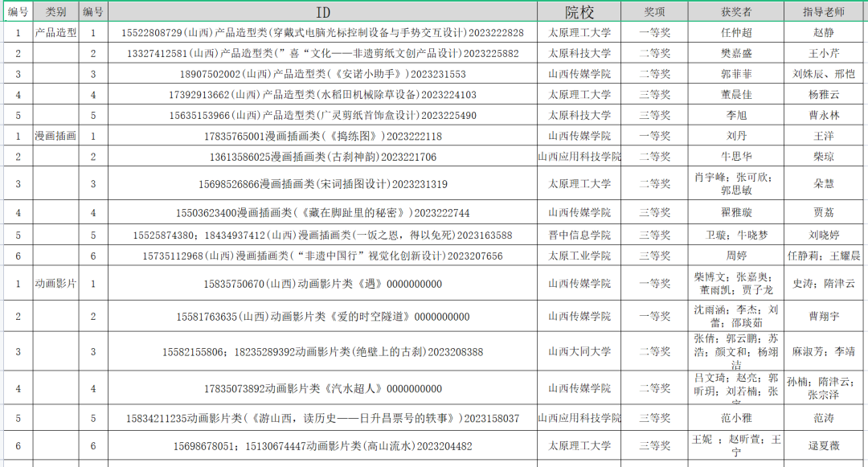
Task: Select 山西应用科技学院 in 牛思华 row
Action: [x=579, y=157]
